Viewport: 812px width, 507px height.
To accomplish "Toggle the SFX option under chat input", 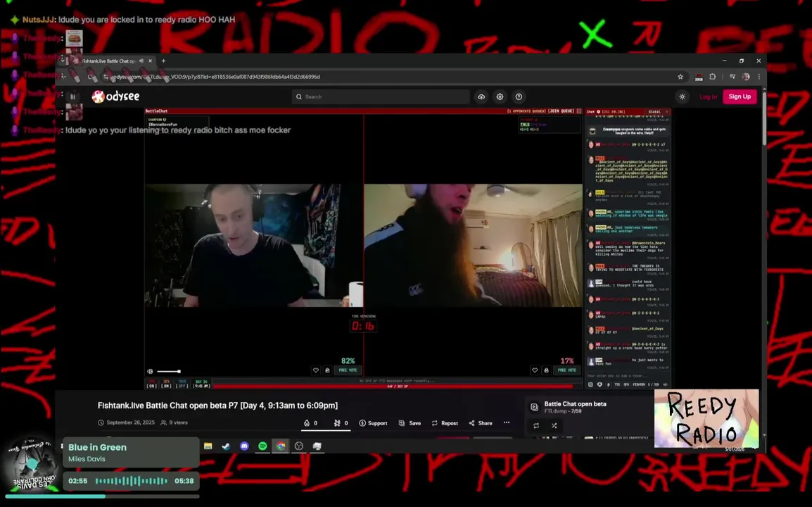I will point(626,384).
